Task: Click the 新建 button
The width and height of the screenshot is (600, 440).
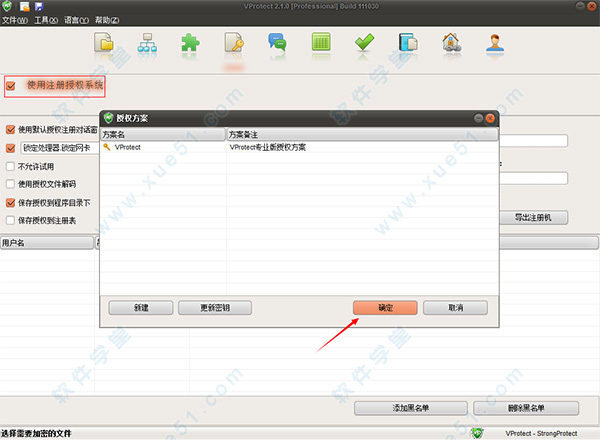Action: pyautogui.click(x=141, y=308)
